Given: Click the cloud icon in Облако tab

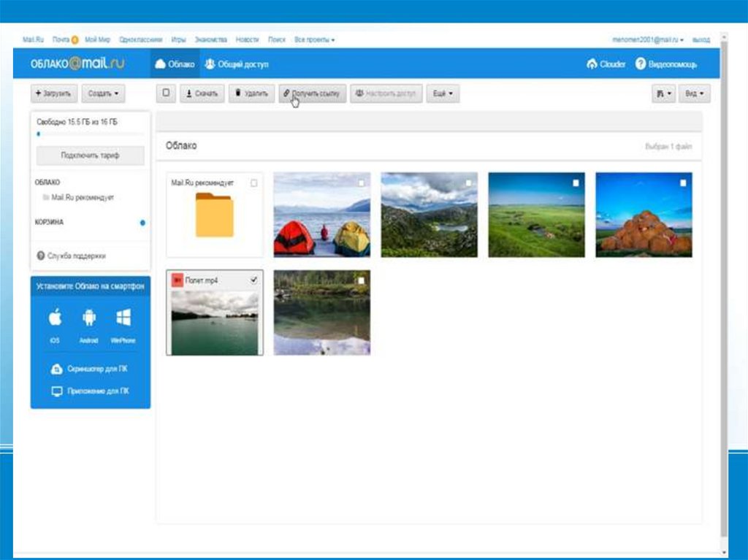Looking at the screenshot, I should coord(160,64).
